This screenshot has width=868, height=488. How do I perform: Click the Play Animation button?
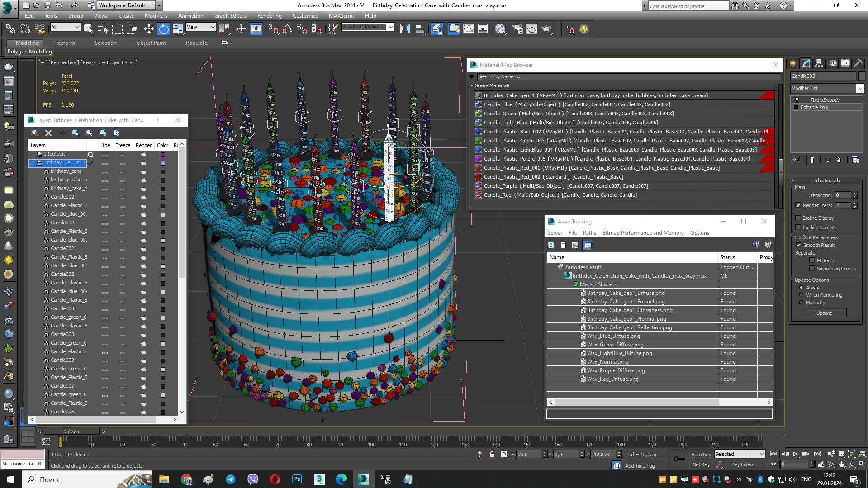click(x=796, y=454)
